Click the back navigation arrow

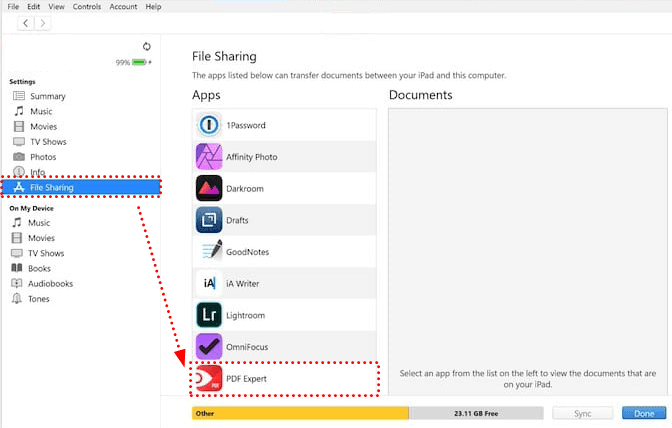(26, 23)
